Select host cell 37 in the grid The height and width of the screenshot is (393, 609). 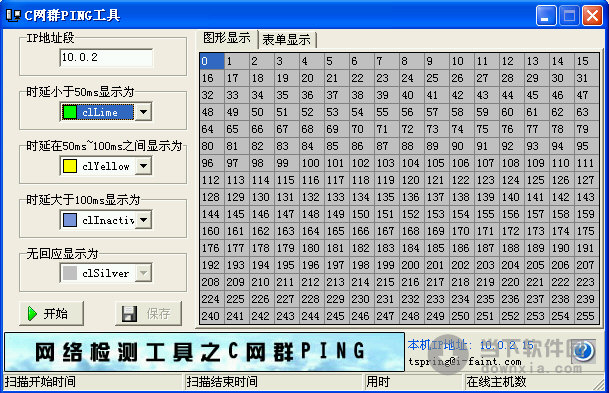[x=336, y=96]
